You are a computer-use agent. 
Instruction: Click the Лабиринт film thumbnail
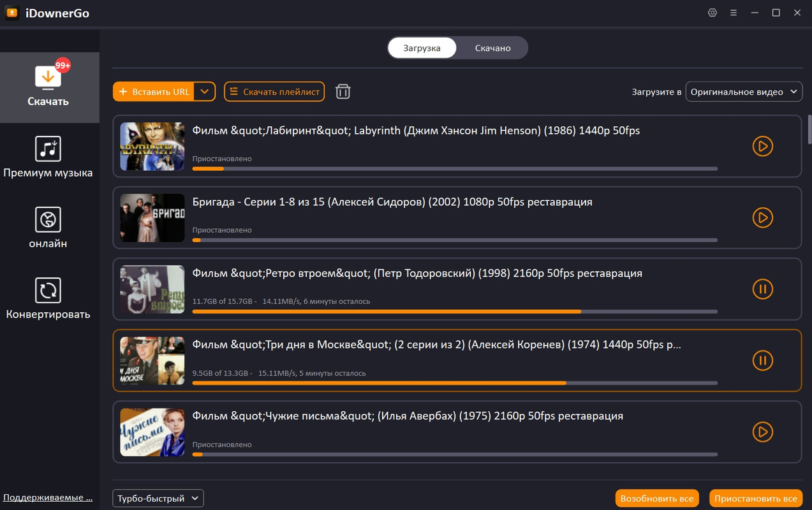tap(152, 146)
